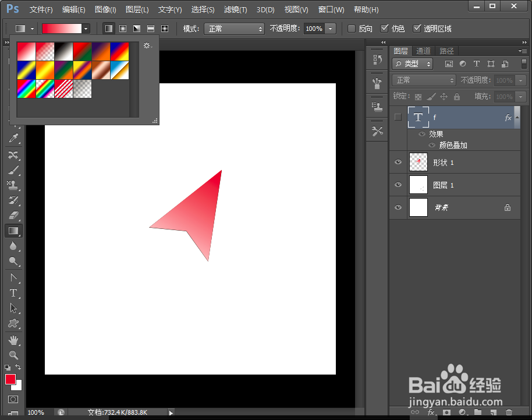Viewport: 532px width, 420px height.
Task: Lock transparent pixels
Action: pos(418,97)
